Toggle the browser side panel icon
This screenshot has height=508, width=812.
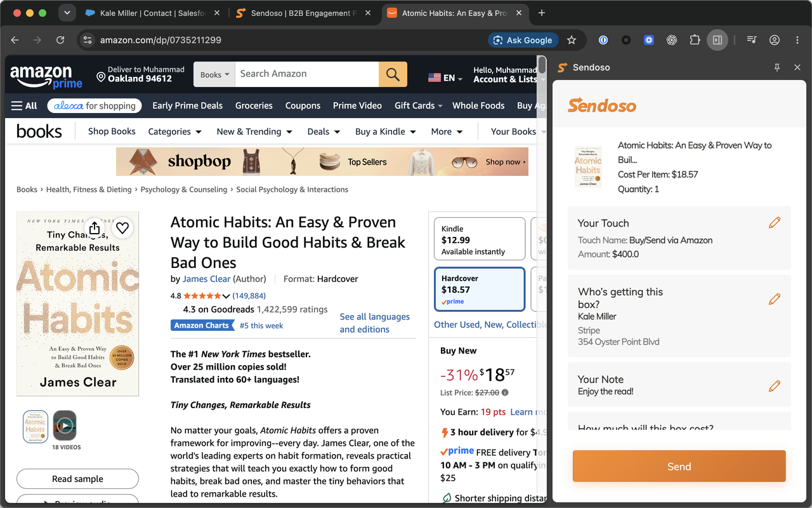[717, 40]
